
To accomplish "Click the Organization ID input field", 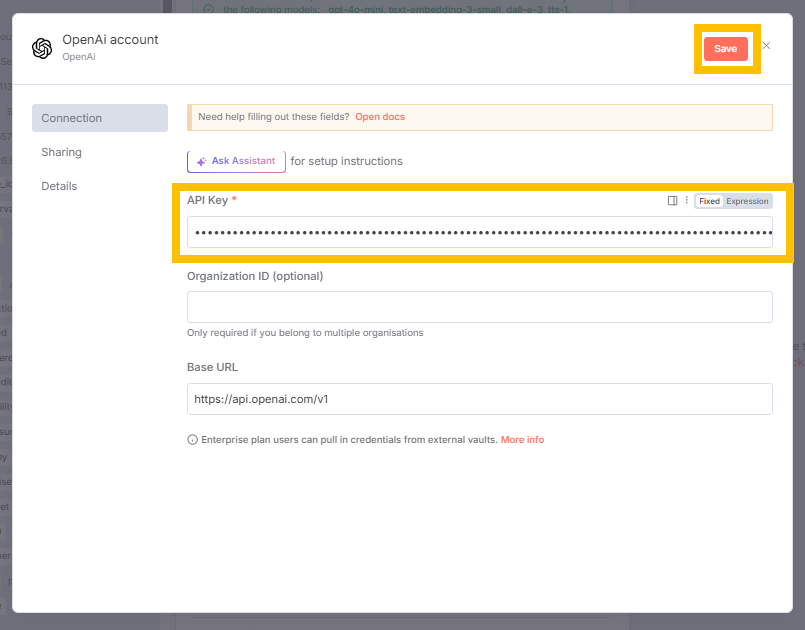I will click(480, 307).
